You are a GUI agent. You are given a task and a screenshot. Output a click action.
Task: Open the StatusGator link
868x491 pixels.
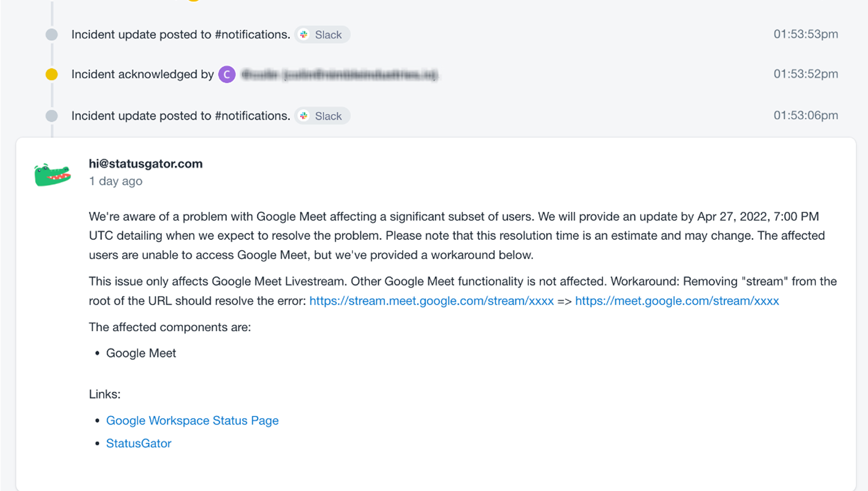click(139, 443)
